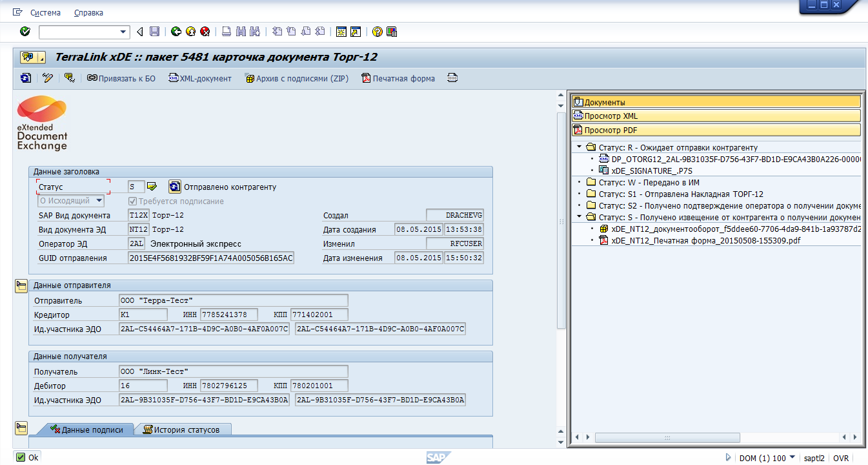This screenshot has width=868, height=465.
Task: Open the status bar system info dropdown arrow
Action: [x=792, y=457]
